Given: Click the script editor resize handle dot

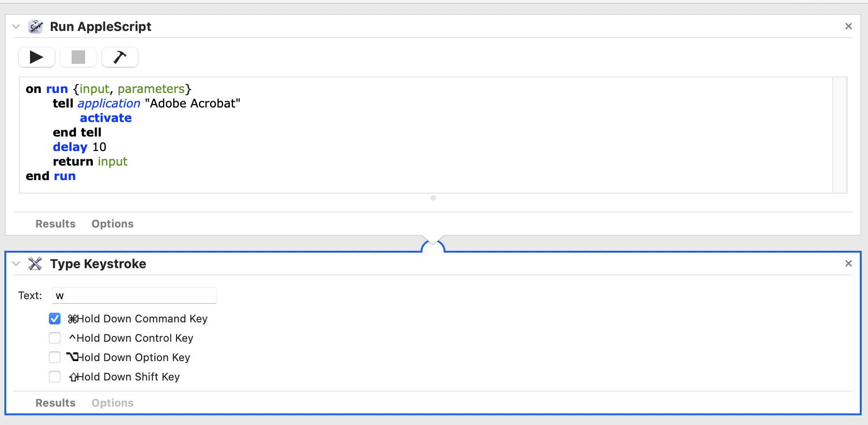Looking at the screenshot, I should coord(433,198).
